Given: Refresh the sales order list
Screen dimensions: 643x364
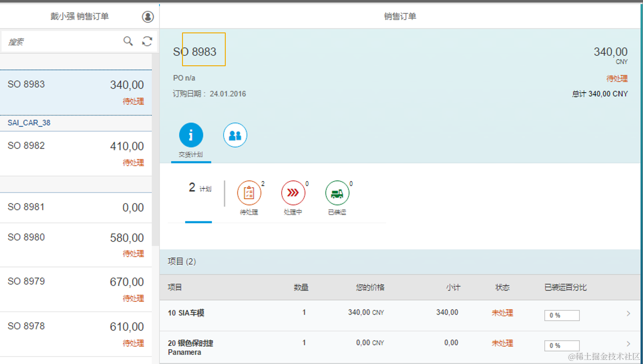Looking at the screenshot, I should tap(147, 41).
